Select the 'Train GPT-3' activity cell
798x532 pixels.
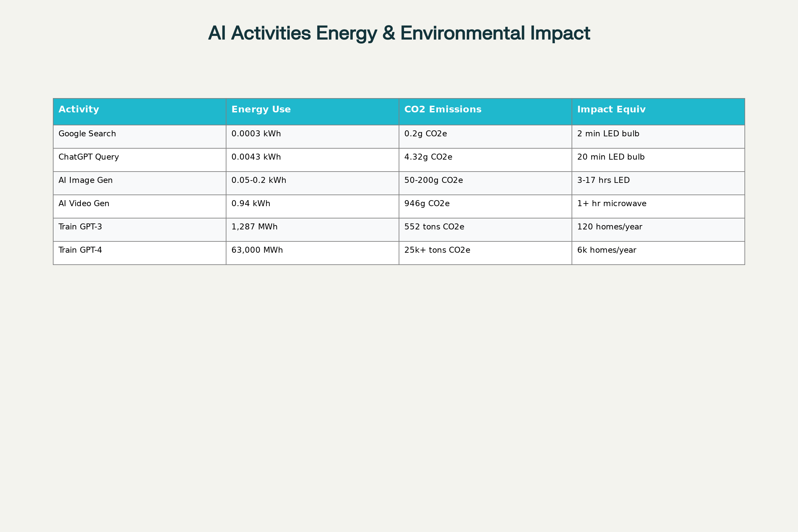(80, 227)
